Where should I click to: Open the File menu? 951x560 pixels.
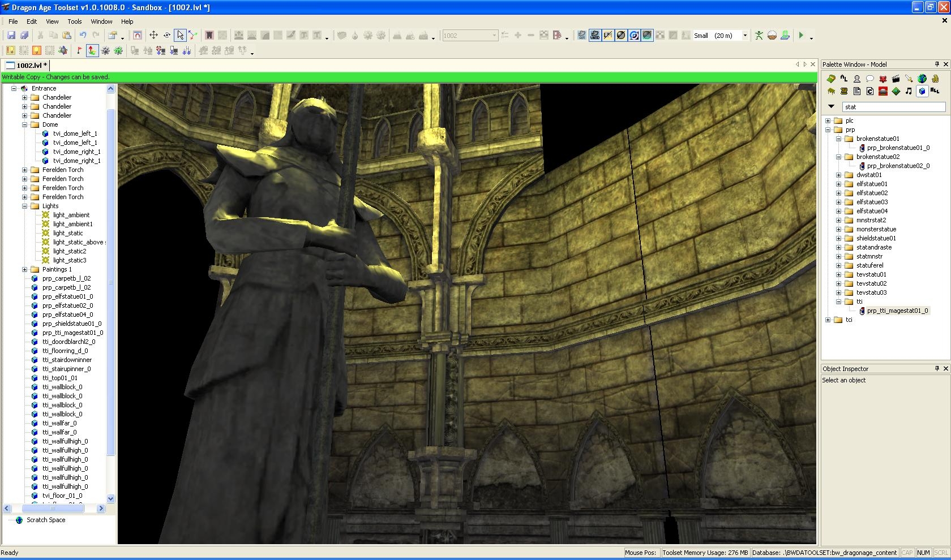click(x=13, y=21)
